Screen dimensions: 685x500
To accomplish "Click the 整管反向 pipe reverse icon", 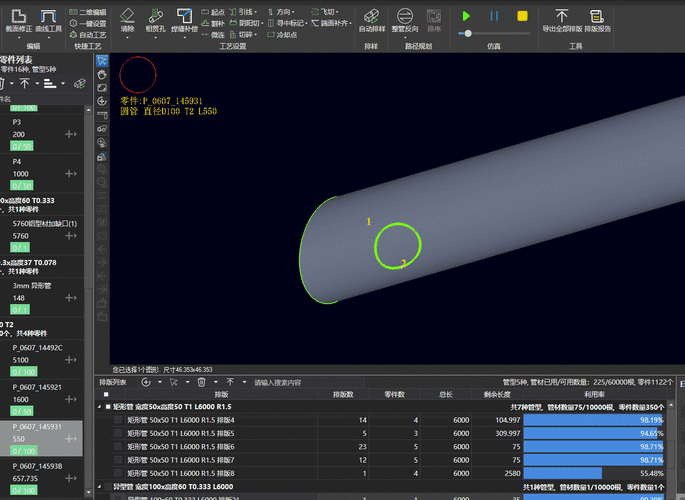I will pos(405,17).
